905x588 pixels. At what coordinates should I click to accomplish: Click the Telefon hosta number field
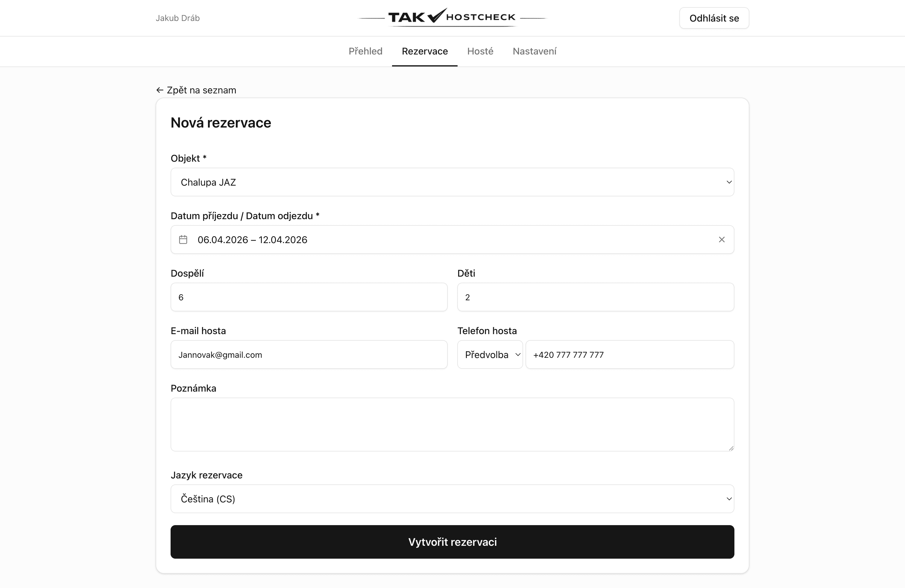630,354
